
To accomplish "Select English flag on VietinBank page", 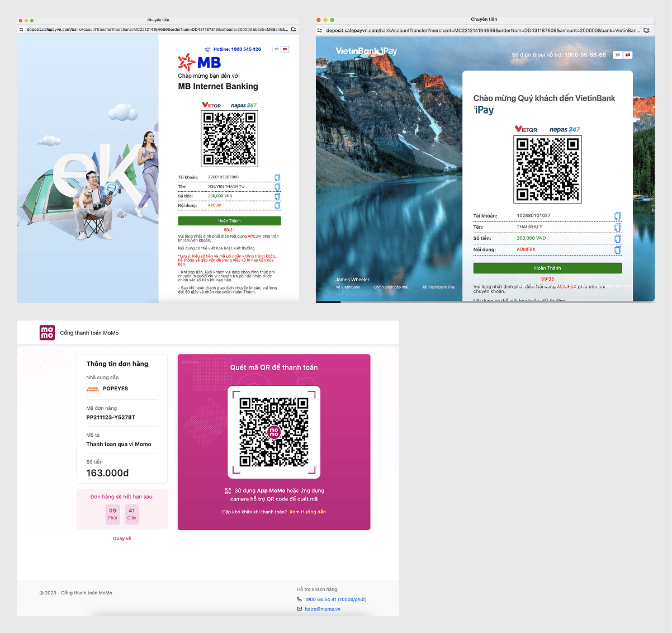I will 618,55.
